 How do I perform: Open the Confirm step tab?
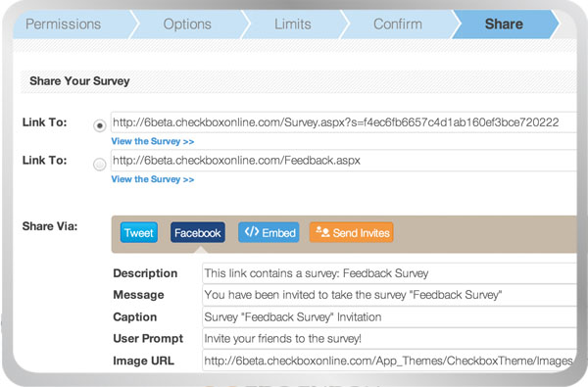pyautogui.click(x=398, y=24)
